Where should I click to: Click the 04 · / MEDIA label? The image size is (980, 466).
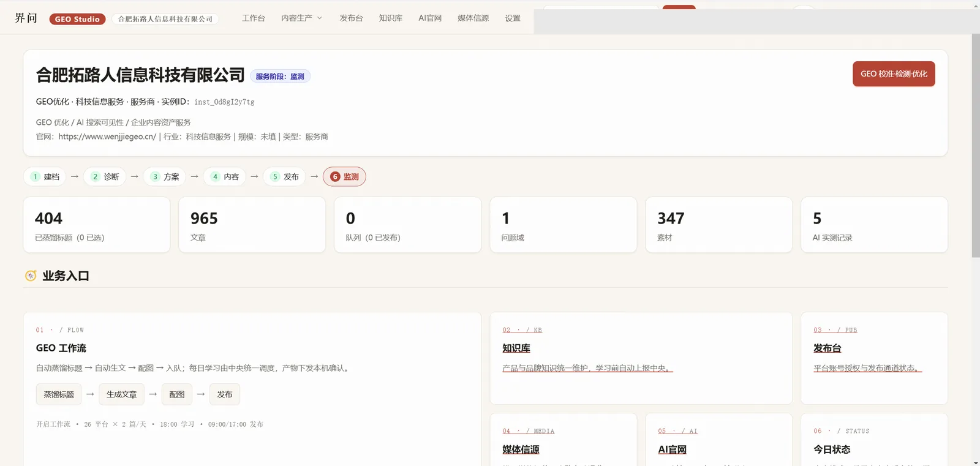tap(529, 431)
